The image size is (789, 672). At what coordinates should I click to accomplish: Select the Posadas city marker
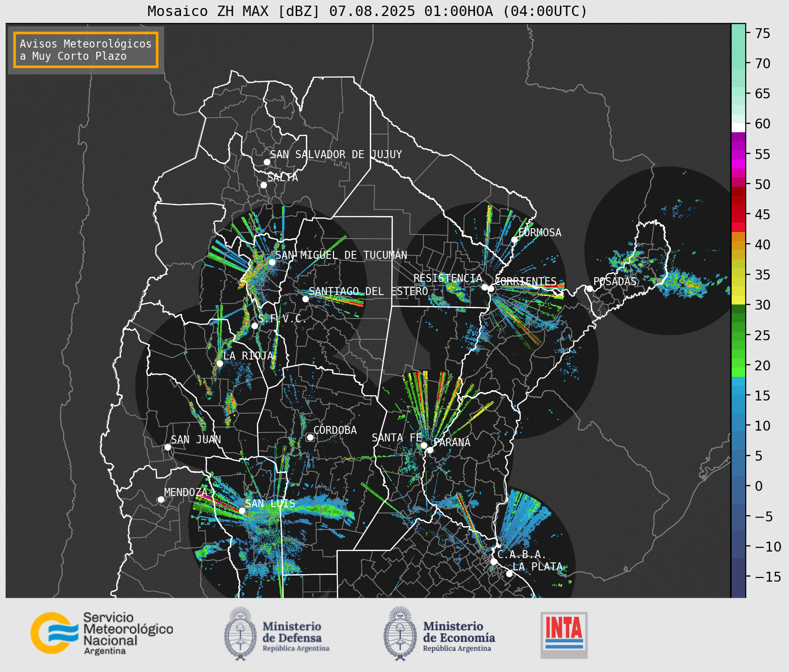pos(589,288)
